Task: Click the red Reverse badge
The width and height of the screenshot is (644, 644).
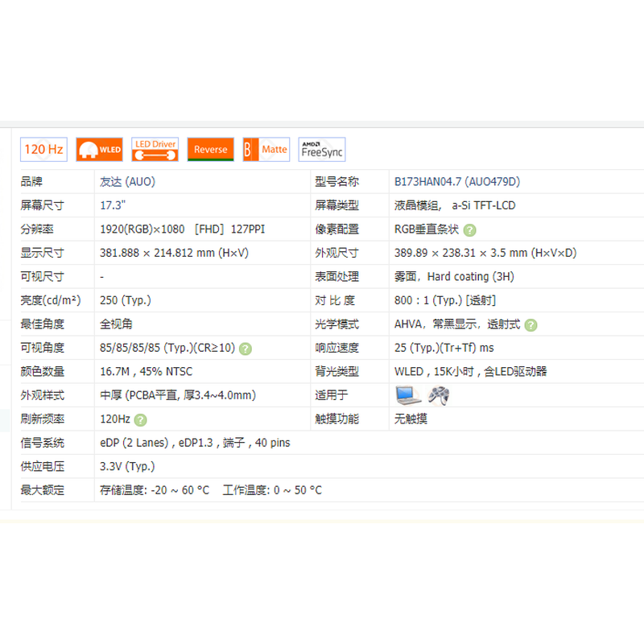Action: click(210, 149)
